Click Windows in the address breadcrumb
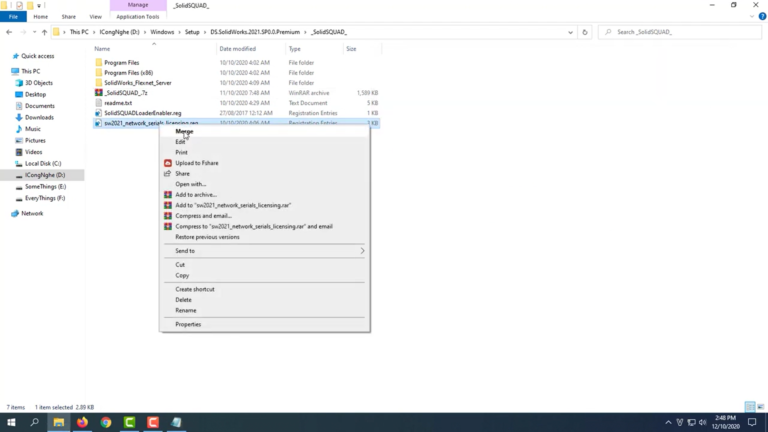 [162, 32]
